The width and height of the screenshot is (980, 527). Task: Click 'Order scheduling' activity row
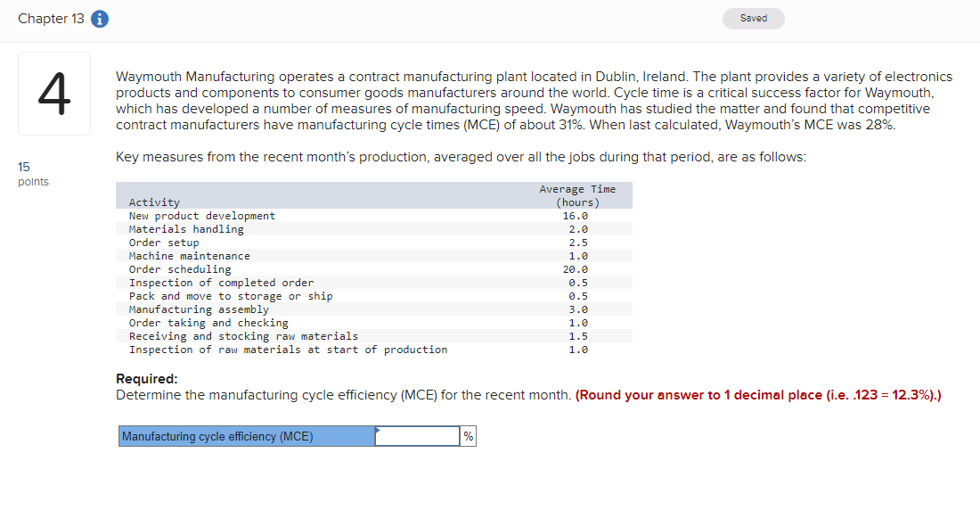[x=374, y=269]
